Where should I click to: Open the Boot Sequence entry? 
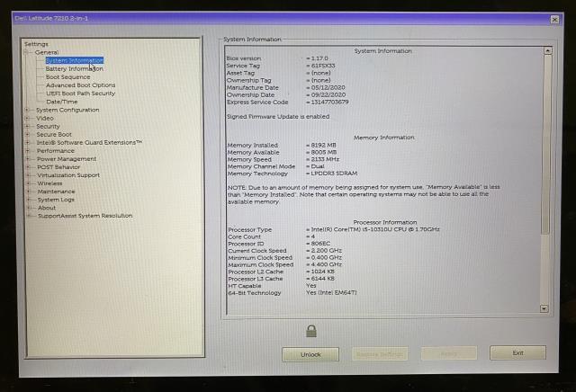68,76
